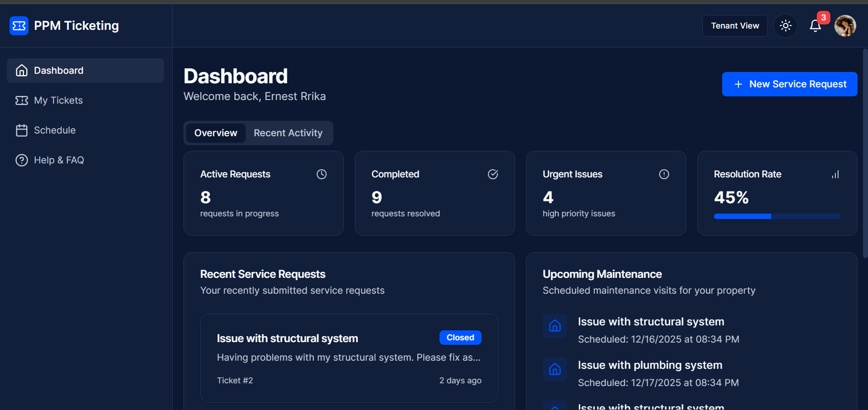Open Dashboard in the sidebar
The image size is (868, 410).
85,71
